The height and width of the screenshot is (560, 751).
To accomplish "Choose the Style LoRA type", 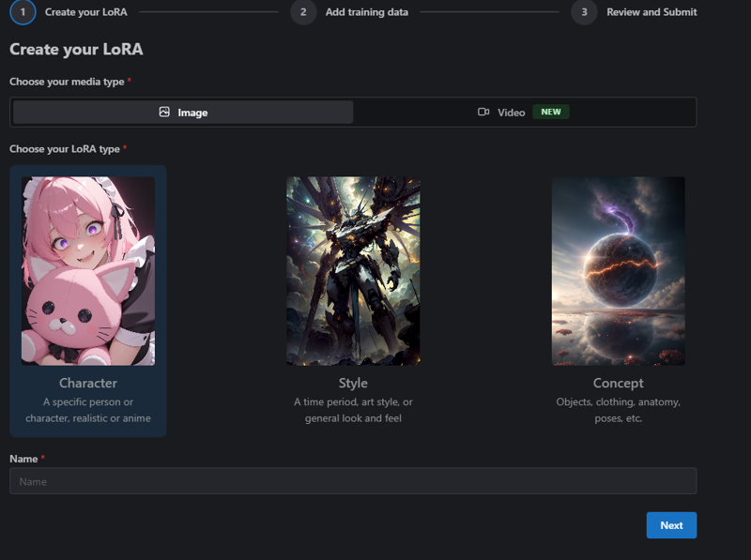I will tap(353, 301).
